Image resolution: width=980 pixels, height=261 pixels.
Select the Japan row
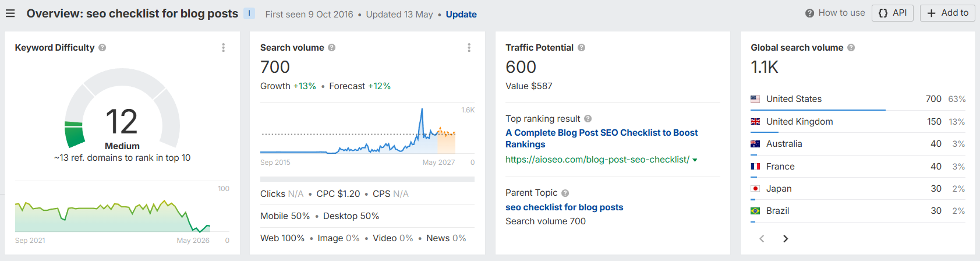tap(858, 189)
